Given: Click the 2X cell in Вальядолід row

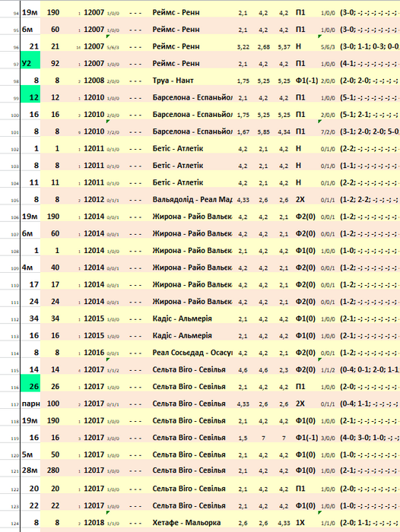Looking at the screenshot, I should click(300, 199).
